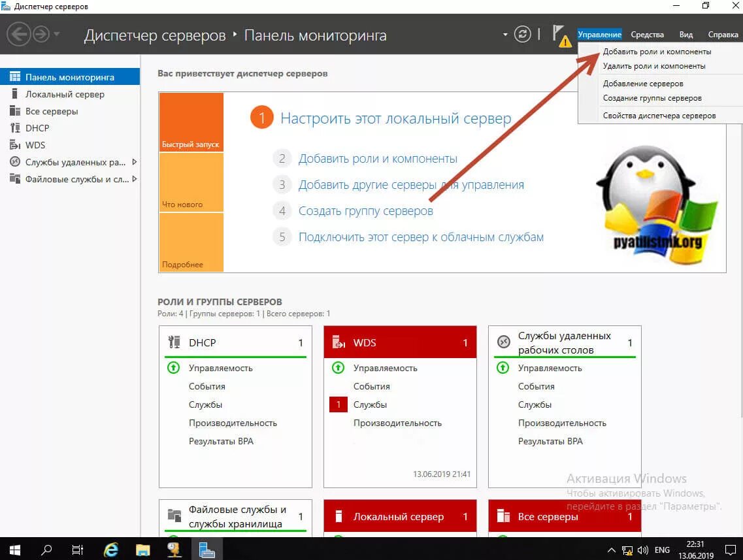Expand Файловые службы и сл... sidebar arrow
Screen dimensions: 743x560
[x=135, y=179]
